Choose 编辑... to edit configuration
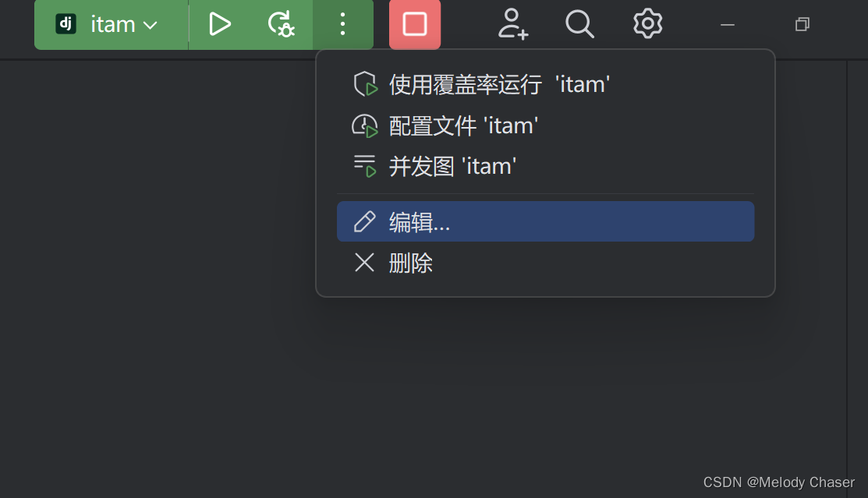The image size is (868, 498). coord(545,221)
